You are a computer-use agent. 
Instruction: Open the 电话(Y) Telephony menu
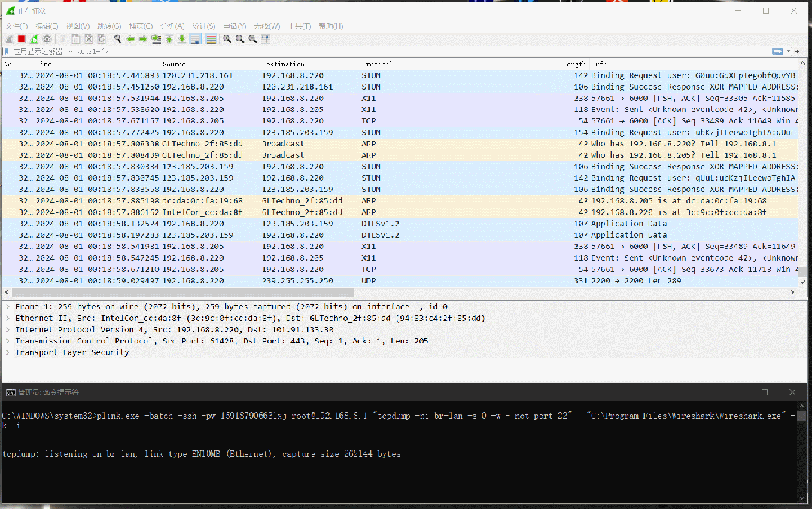point(235,26)
